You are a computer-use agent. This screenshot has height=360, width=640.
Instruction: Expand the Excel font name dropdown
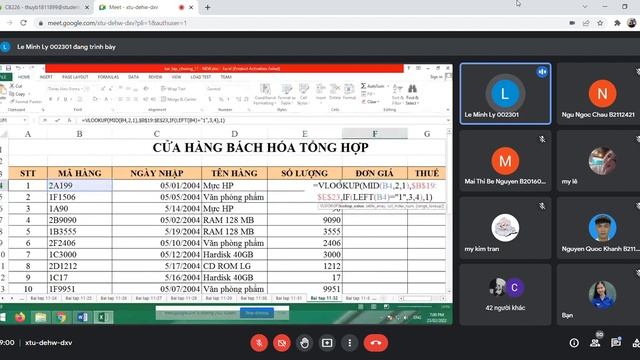(82, 89)
